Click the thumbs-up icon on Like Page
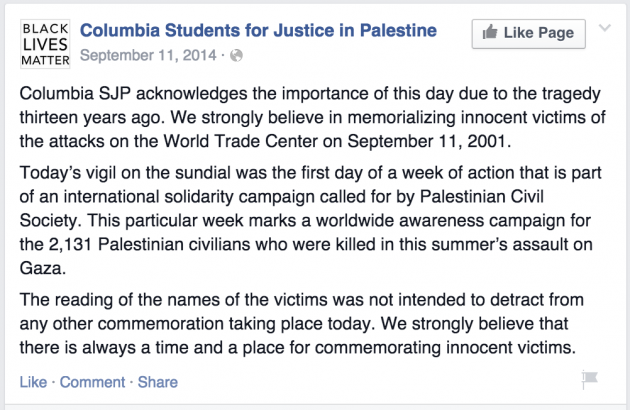The width and height of the screenshot is (630, 410). tap(490, 32)
